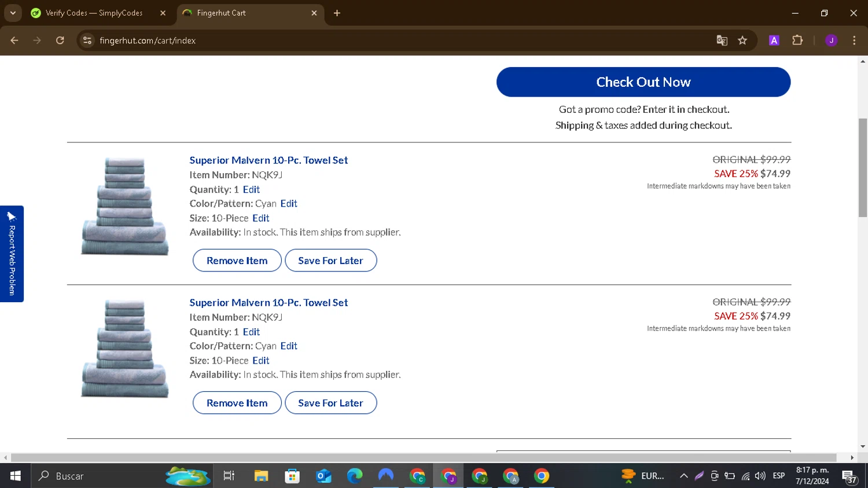Click the EUR currency widget in taskbar

(642, 476)
